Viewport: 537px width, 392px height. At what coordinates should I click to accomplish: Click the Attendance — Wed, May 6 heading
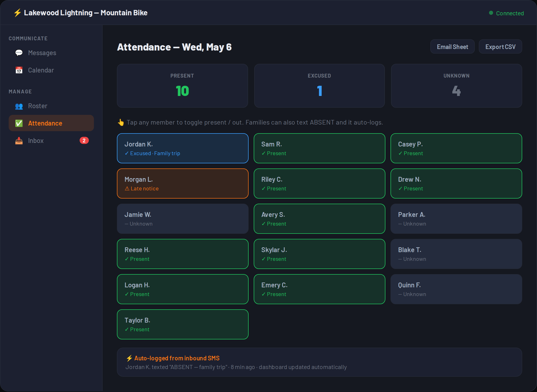[174, 47]
